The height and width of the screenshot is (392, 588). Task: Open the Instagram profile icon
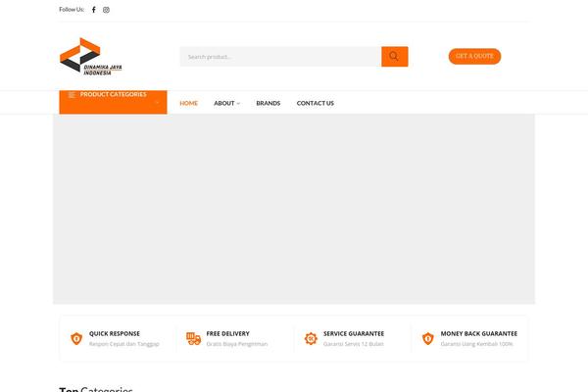(106, 10)
